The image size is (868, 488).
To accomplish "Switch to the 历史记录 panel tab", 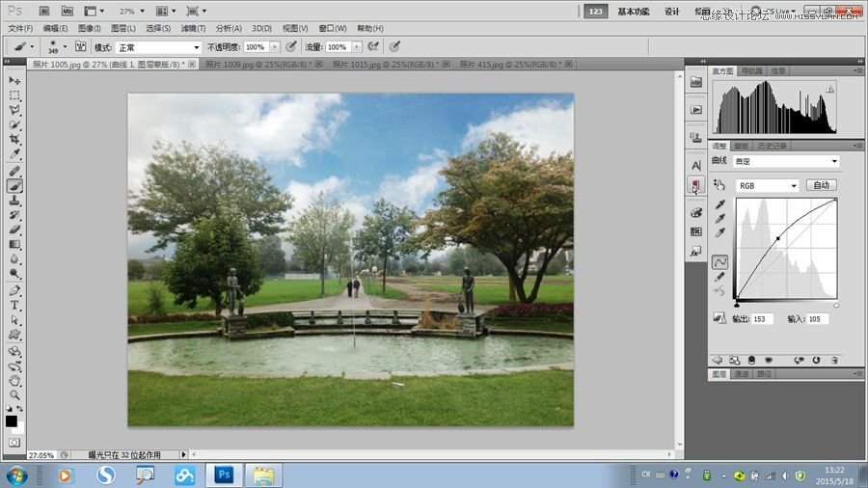I will [x=773, y=146].
